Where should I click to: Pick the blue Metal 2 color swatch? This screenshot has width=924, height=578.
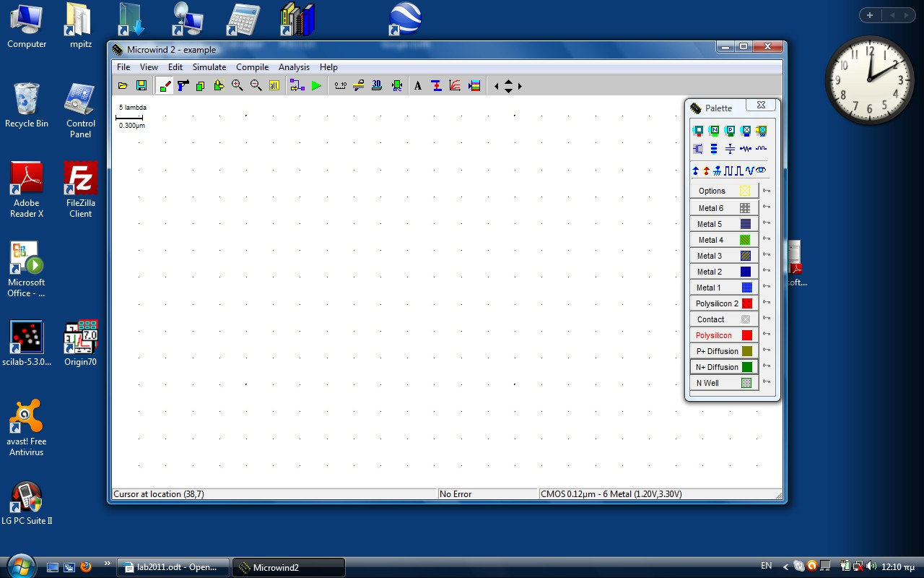(746, 272)
